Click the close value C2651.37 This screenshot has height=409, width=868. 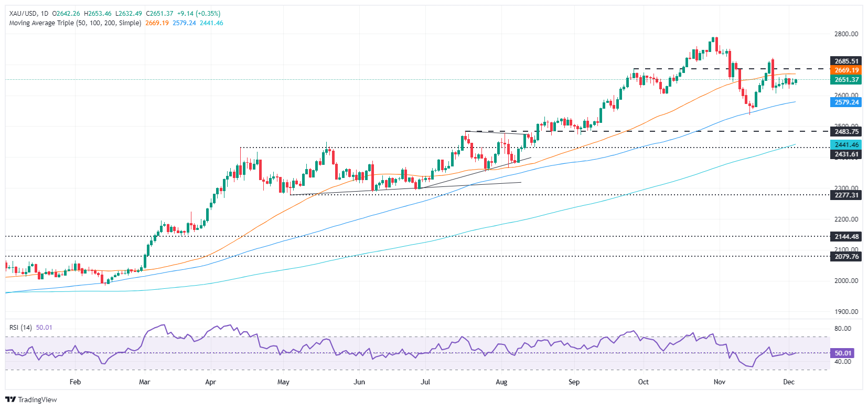click(x=159, y=14)
